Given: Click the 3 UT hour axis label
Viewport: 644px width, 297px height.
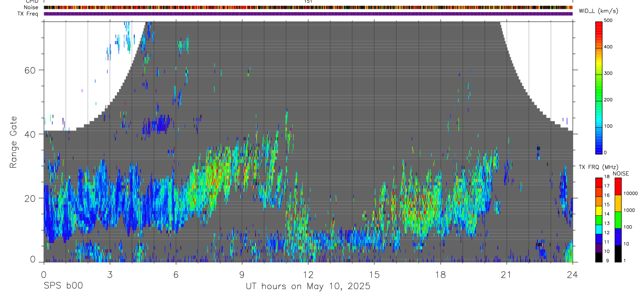Looking at the screenshot, I should click(x=110, y=274).
